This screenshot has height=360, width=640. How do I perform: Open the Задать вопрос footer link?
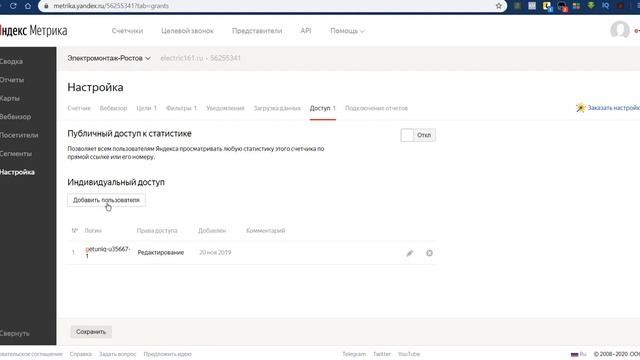[x=118, y=354]
